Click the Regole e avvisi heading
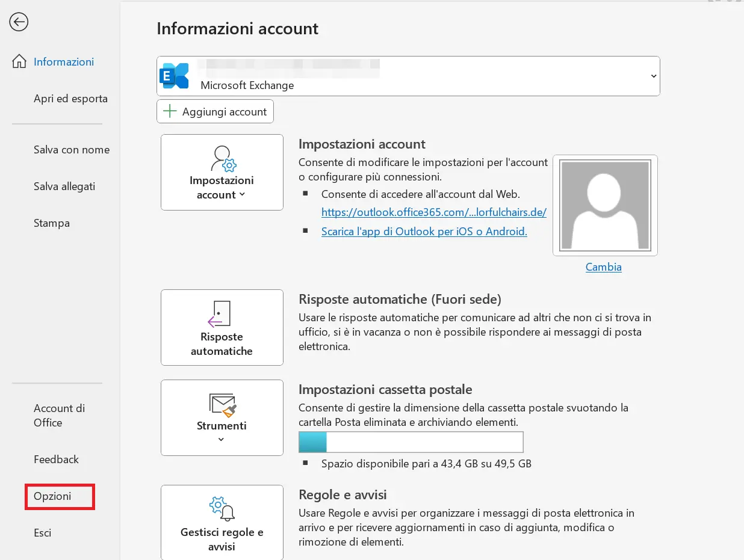This screenshot has width=744, height=560. point(343,495)
